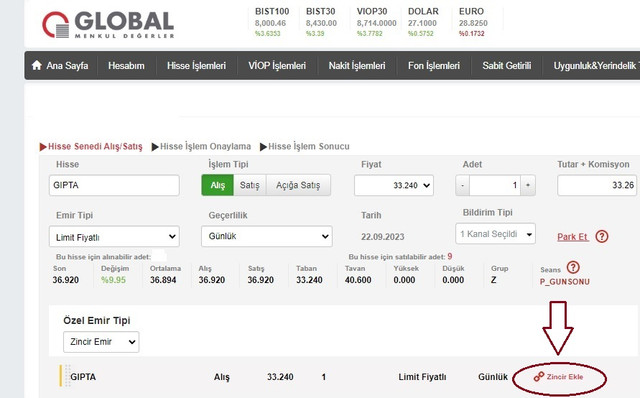Select Hisse İşlem Sonucu step
The width and height of the screenshot is (640, 398).
coord(304,146)
